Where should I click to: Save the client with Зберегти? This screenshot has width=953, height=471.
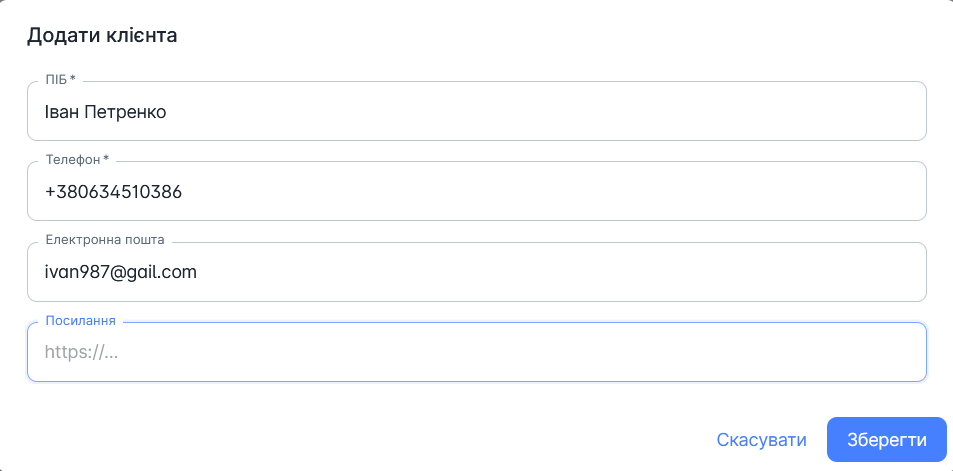(887, 439)
